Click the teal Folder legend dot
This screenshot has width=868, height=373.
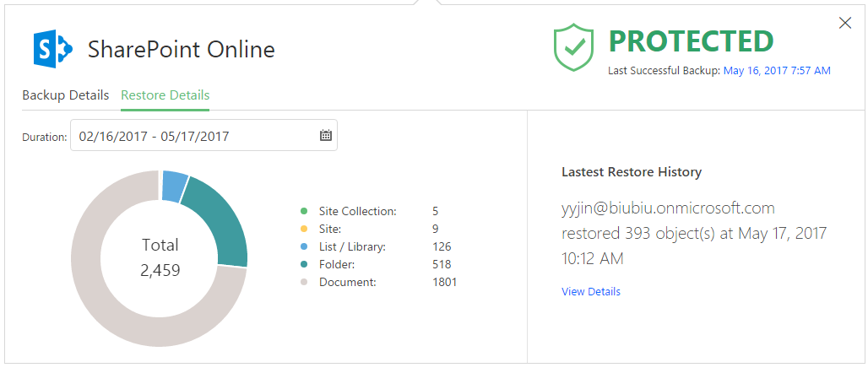(303, 265)
